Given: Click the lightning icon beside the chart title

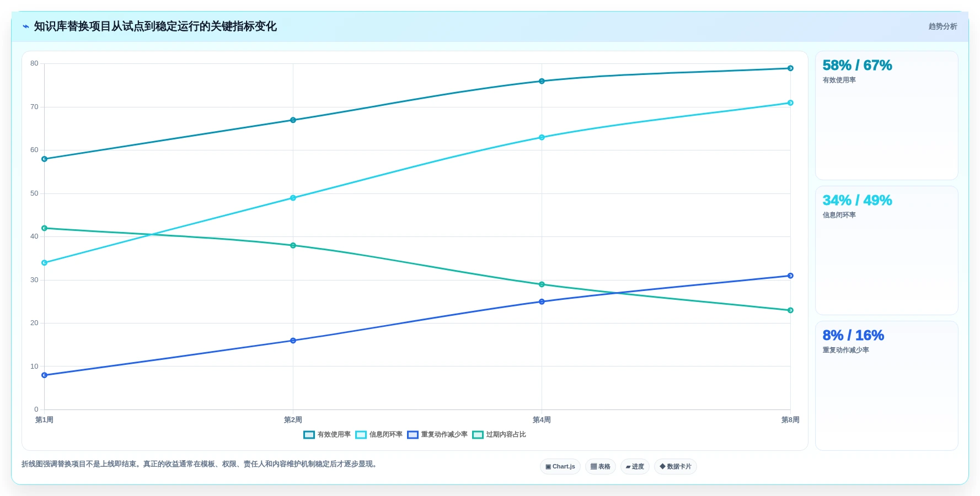Looking at the screenshot, I should [x=26, y=26].
